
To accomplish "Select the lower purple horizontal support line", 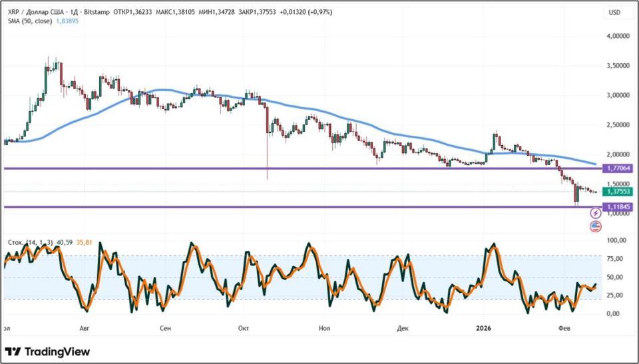I will click(266, 207).
